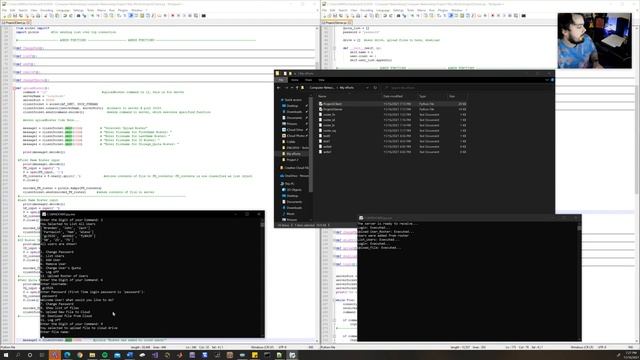
Task: Open Task View from taskbar
Action: click(42, 355)
